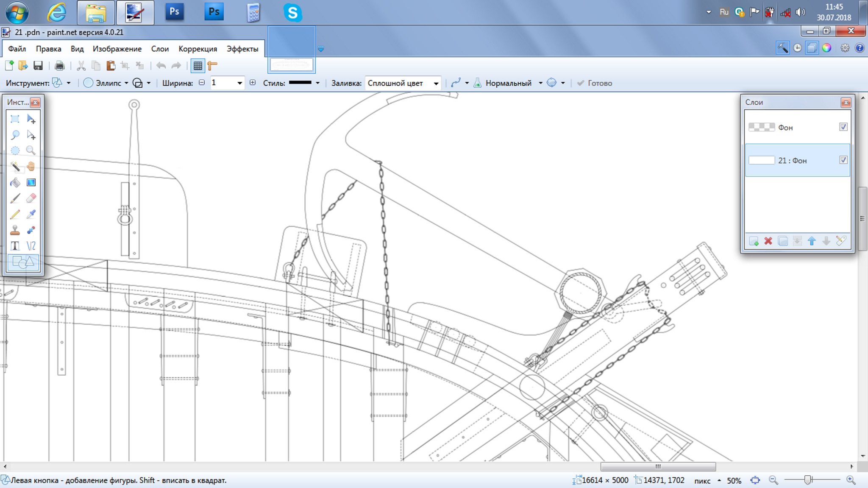Viewport: 868px width, 488px height.
Task: Select the Move Selection tool
Action: pos(31,135)
